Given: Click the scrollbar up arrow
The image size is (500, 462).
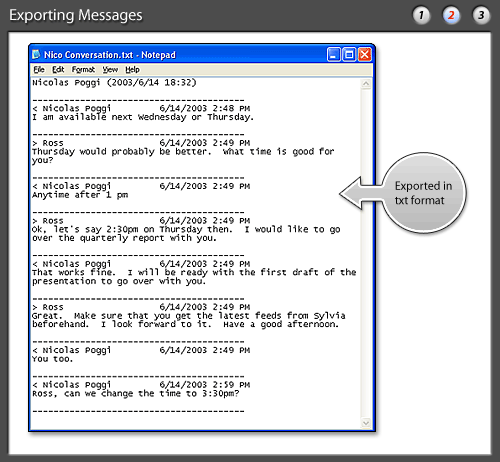Looking at the screenshot, I should pyautogui.click(x=366, y=84).
